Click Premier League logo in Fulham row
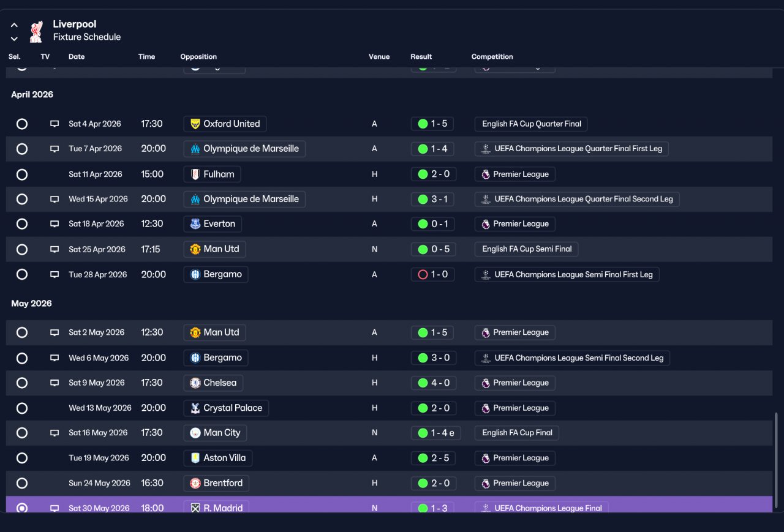The height and width of the screenshot is (532, 784). coord(486,174)
